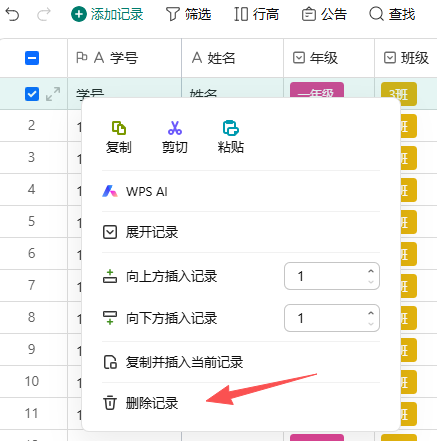Click the undo arrow icon
The height and width of the screenshot is (441, 437).
[13, 14]
